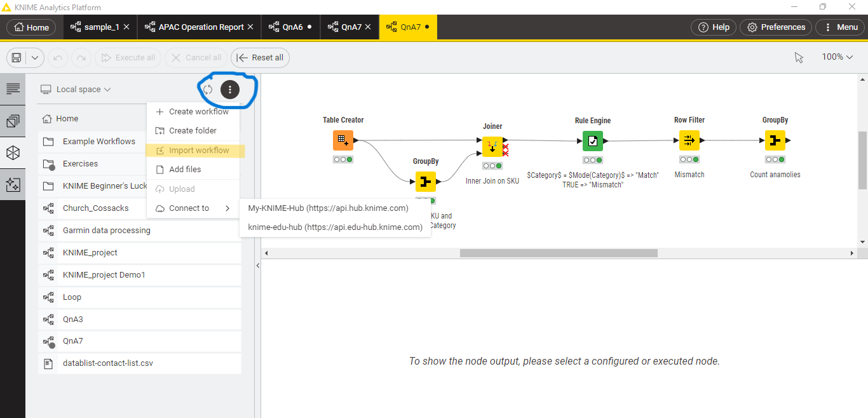The width and height of the screenshot is (868, 418).
Task: Open the Garmin data processing workflow
Action: tap(107, 231)
